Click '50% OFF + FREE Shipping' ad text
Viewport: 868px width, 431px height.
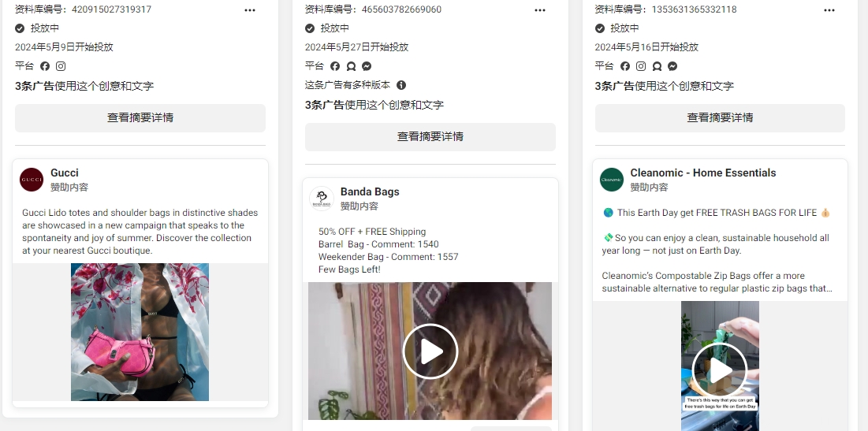372,232
